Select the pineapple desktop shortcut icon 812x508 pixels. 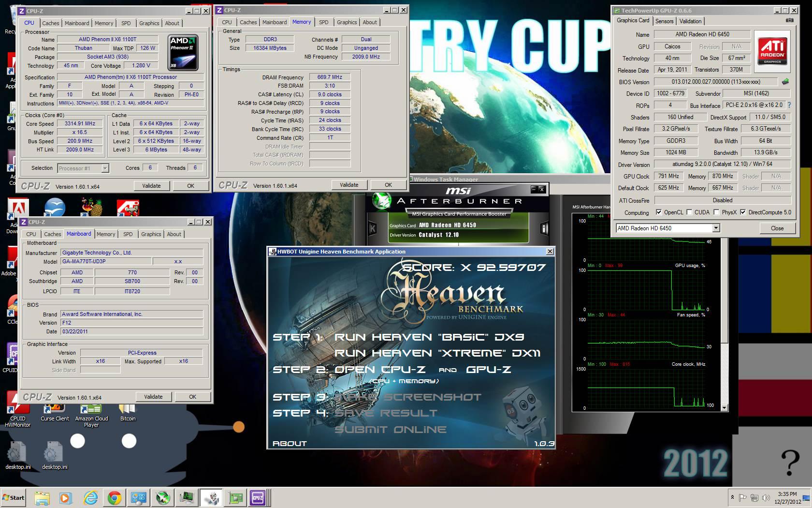[x=91, y=207]
